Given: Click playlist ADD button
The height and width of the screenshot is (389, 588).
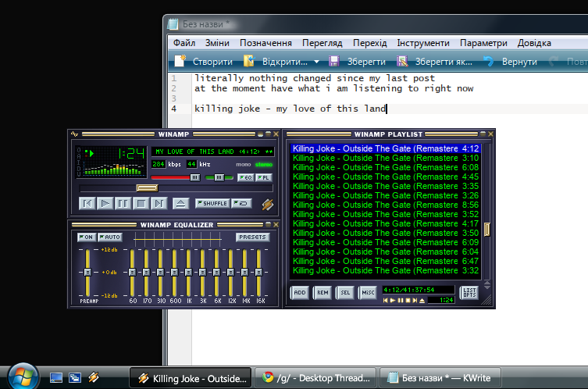Looking at the screenshot, I should click(300, 293).
